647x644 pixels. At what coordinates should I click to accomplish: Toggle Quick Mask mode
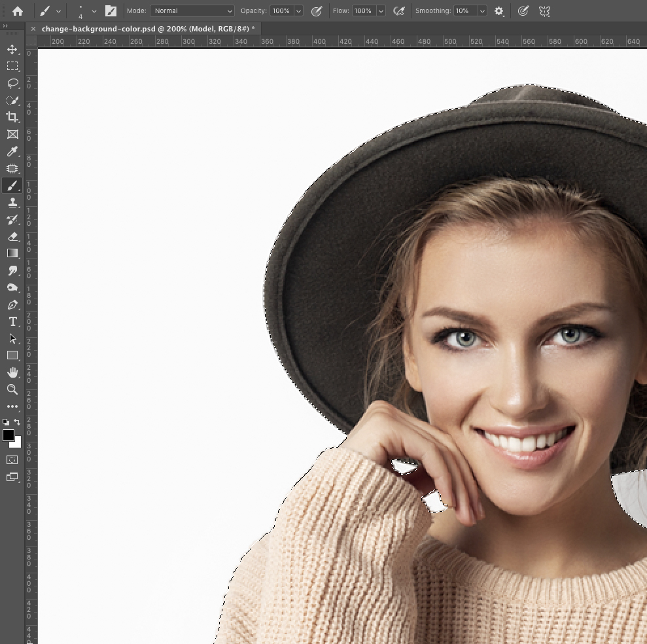[12, 460]
